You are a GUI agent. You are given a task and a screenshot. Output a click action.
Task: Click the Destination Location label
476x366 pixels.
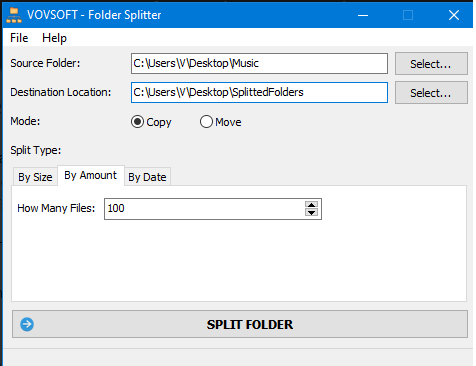pyautogui.click(x=61, y=92)
